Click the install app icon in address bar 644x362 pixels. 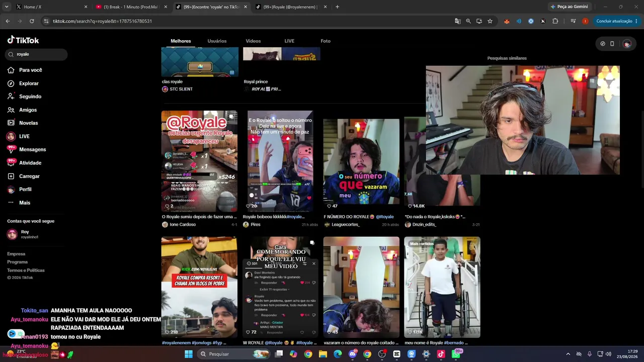479,21
